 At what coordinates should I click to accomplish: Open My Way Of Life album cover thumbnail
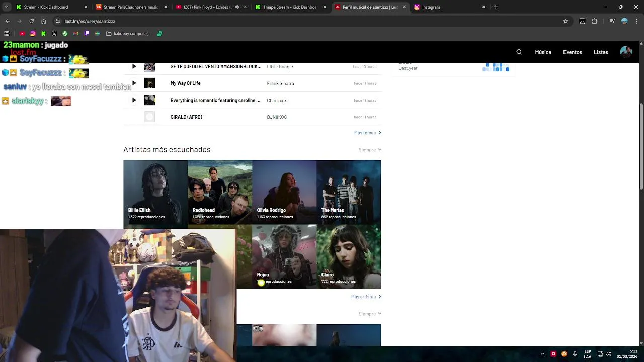tap(149, 83)
